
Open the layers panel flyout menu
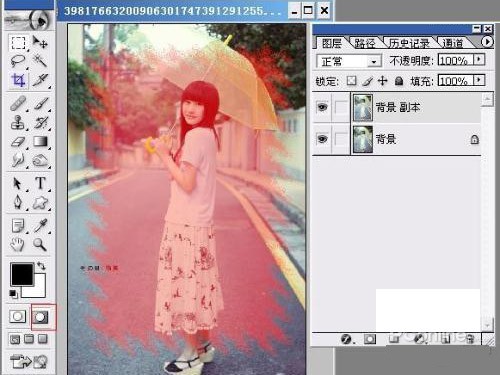tap(487, 42)
